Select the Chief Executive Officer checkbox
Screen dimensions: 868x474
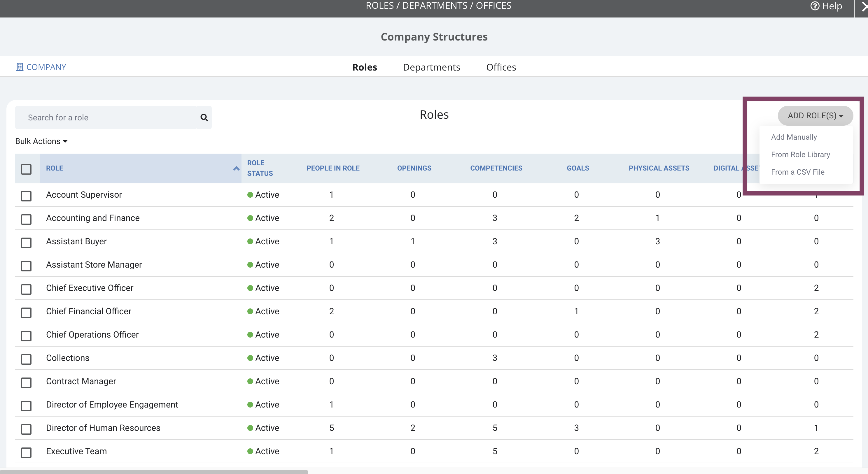[26, 289]
